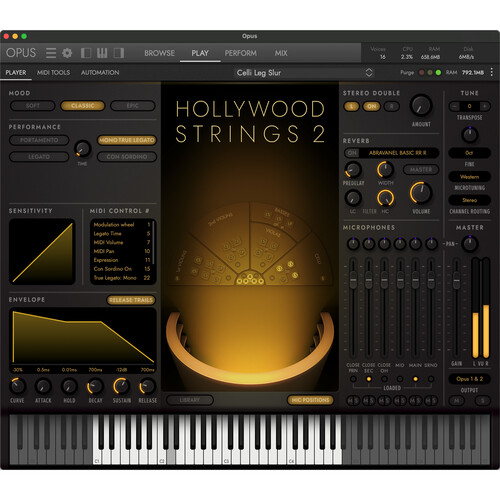Screen dimensions: 500x500
Task: Toggle Stereo Double ON switch
Action: (372, 106)
